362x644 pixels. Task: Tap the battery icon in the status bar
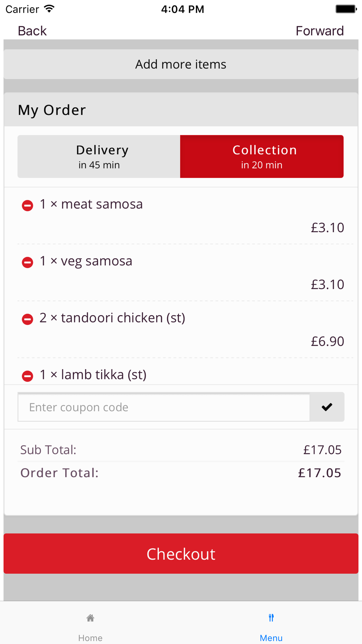pos(346,9)
